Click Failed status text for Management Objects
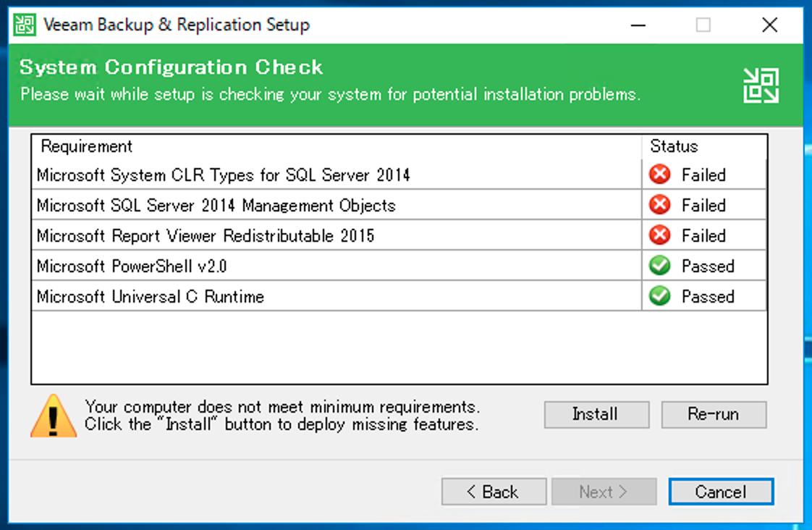The width and height of the screenshot is (812, 530). coord(703,206)
